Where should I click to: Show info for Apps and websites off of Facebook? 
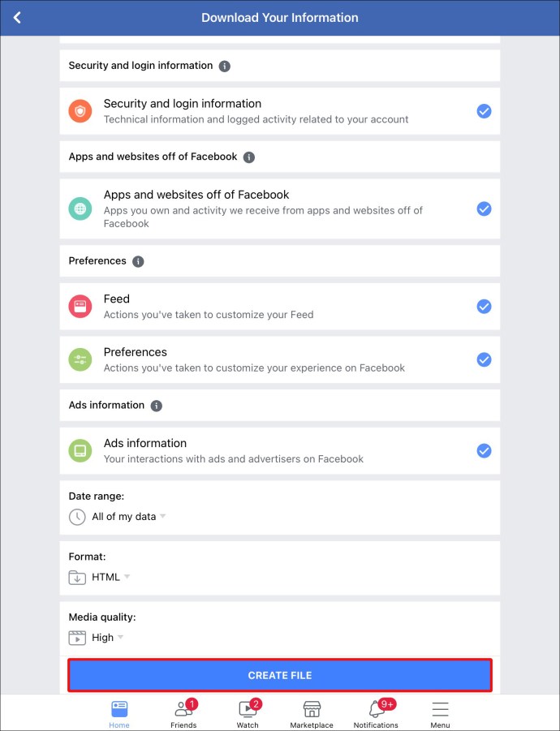click(249, 157)
